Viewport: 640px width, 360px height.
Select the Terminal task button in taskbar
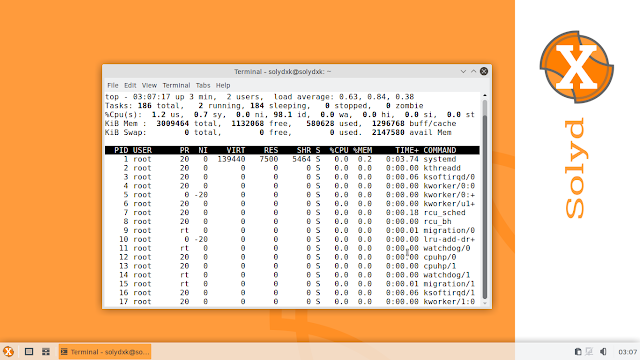[x=105, y=351]
